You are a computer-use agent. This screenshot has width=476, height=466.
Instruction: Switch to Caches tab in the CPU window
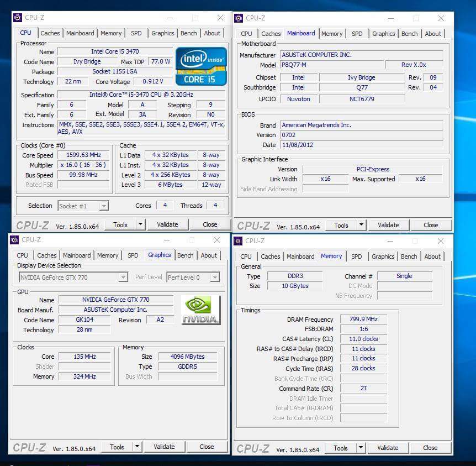(50, 33)
